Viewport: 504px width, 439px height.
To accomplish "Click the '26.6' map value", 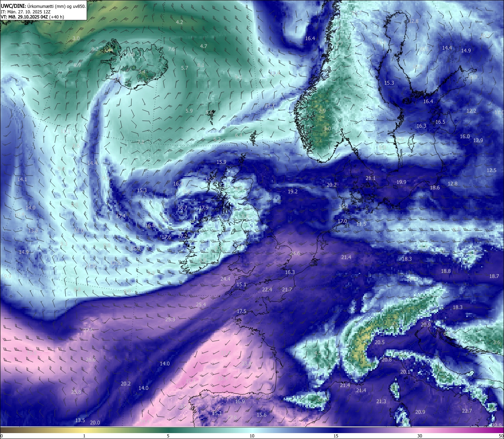I will click(91, 360).
